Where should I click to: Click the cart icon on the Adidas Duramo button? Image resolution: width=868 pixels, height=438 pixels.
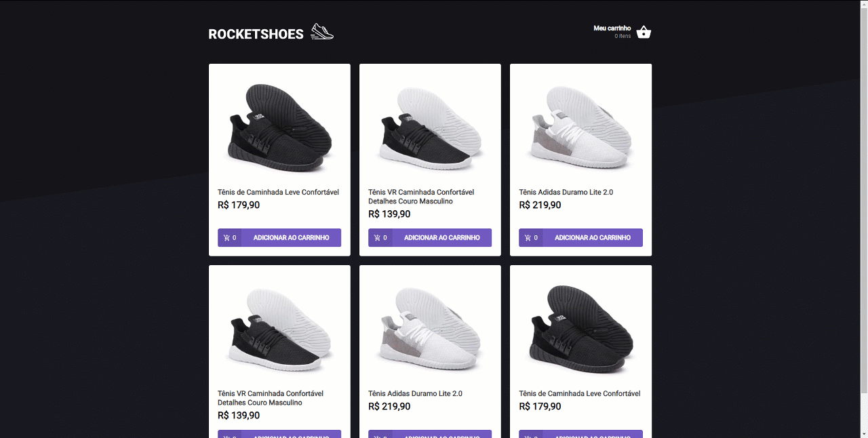point(532,237)
